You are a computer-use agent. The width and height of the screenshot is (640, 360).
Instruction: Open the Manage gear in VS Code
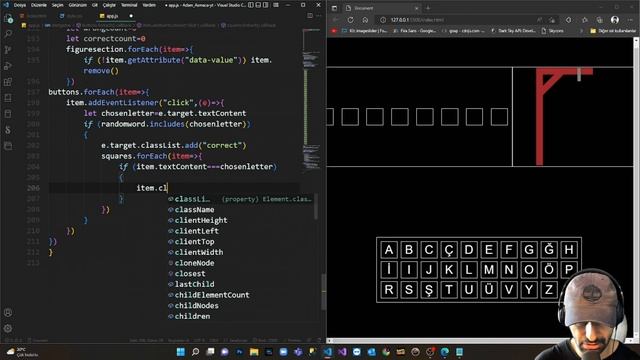click(8, 328)
